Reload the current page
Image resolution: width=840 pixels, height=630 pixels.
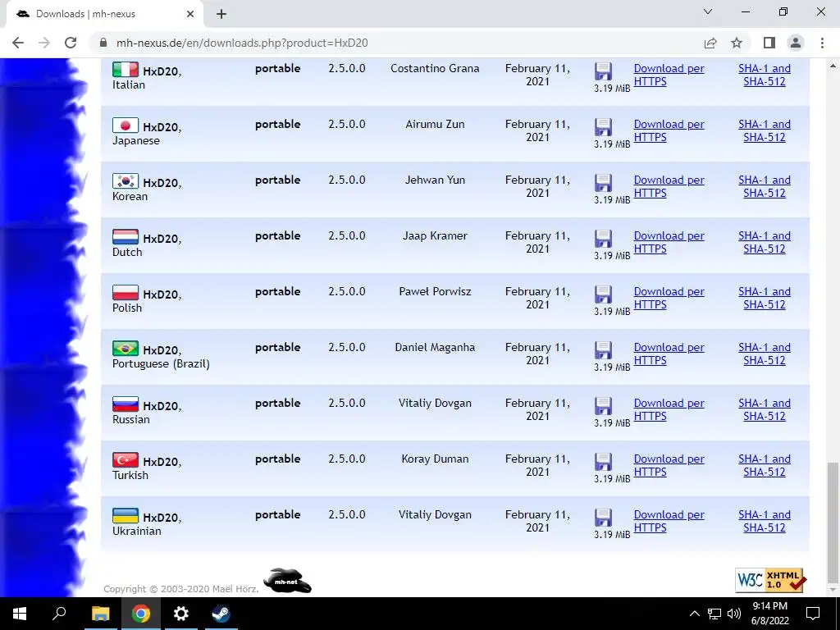[71, 43]
